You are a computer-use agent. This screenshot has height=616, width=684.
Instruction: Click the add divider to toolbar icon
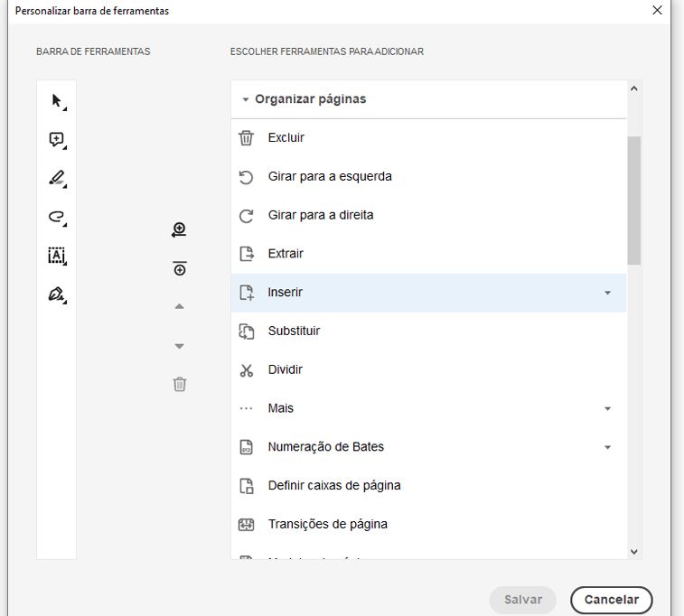point(179,268)
